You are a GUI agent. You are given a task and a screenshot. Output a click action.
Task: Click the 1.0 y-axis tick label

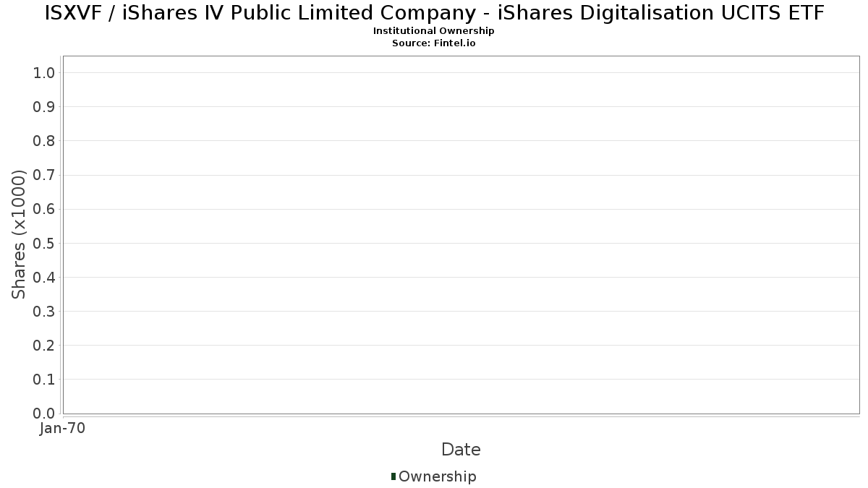click(44, 73)
